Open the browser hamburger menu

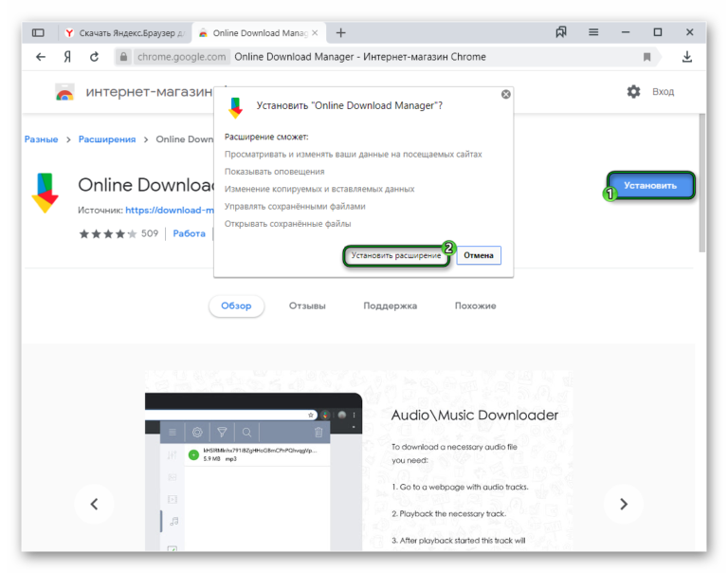click(x=593, y=32)
